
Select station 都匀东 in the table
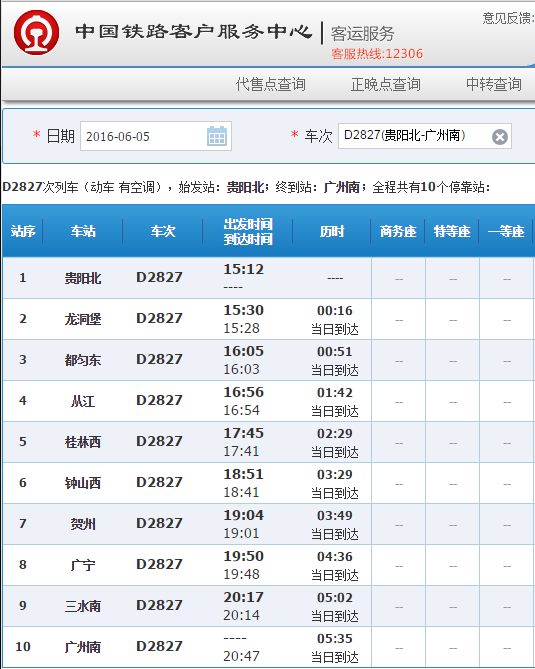click(83, 360)
